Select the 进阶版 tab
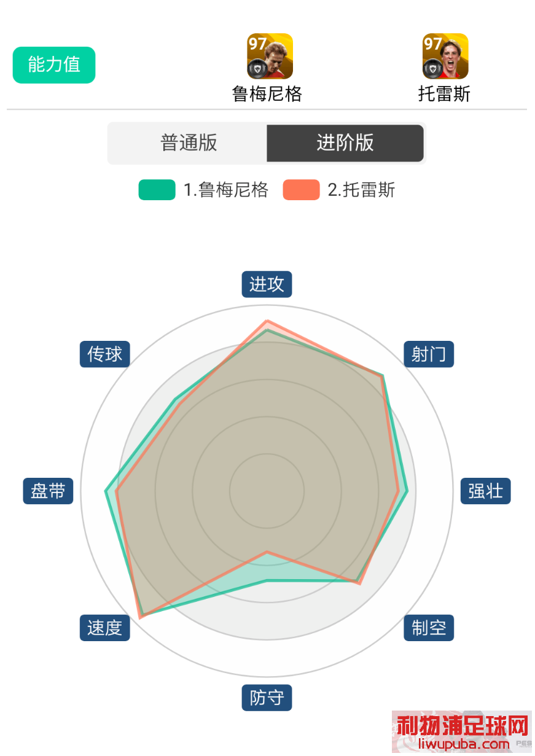This screenshot has width=535, height=756. pyautogui.click(x=345, y=143)
